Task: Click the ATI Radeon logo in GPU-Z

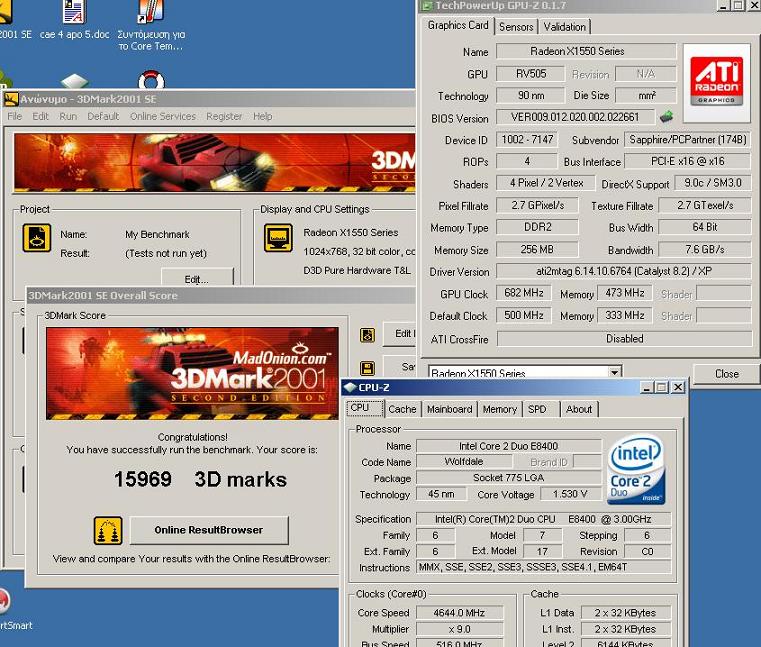Action: (x=716, y=82)
